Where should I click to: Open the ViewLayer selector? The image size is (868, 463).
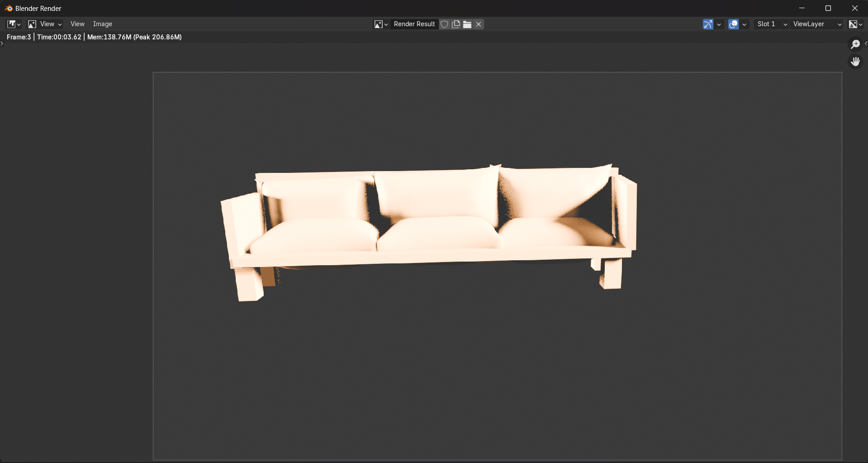point(817,24)
